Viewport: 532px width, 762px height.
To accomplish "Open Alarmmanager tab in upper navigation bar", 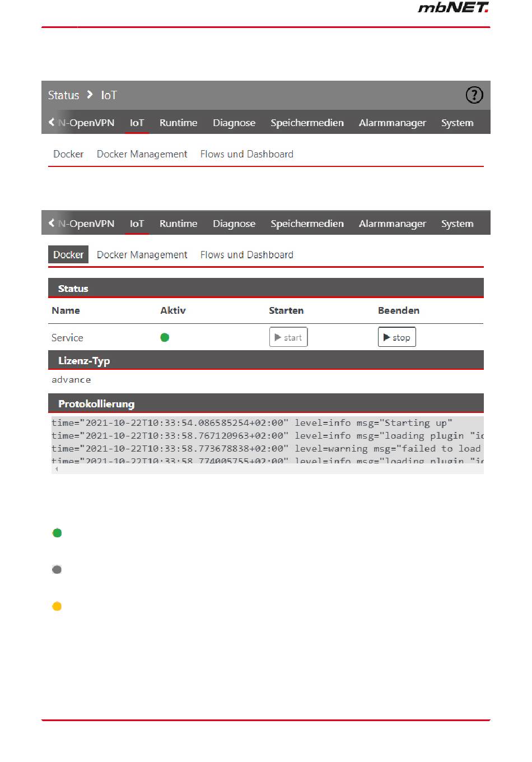I will 393,123.
